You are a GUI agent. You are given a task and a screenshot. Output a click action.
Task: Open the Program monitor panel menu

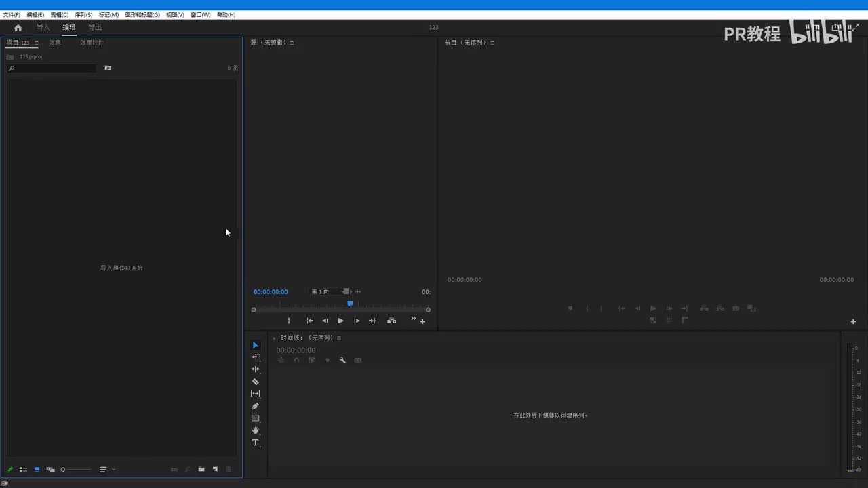492,43
